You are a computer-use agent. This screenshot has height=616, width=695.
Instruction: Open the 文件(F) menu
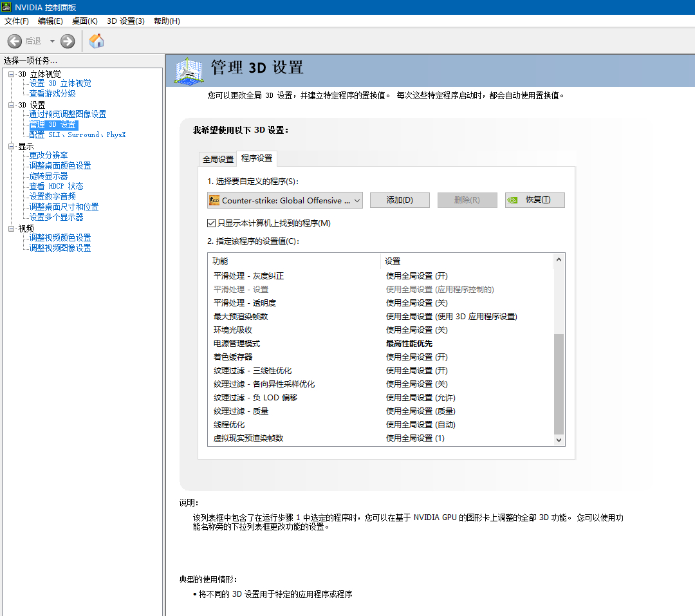[x=16, y=21]
